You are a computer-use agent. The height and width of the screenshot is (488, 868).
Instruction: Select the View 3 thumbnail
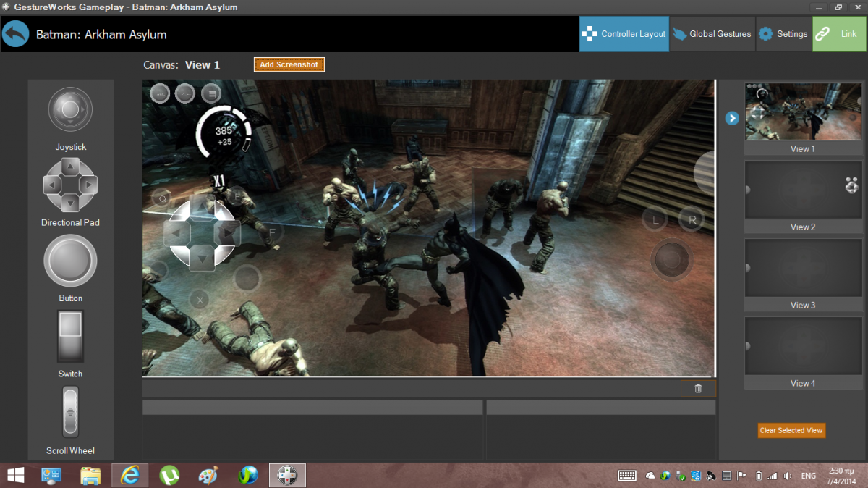click(x=803, y=268)
